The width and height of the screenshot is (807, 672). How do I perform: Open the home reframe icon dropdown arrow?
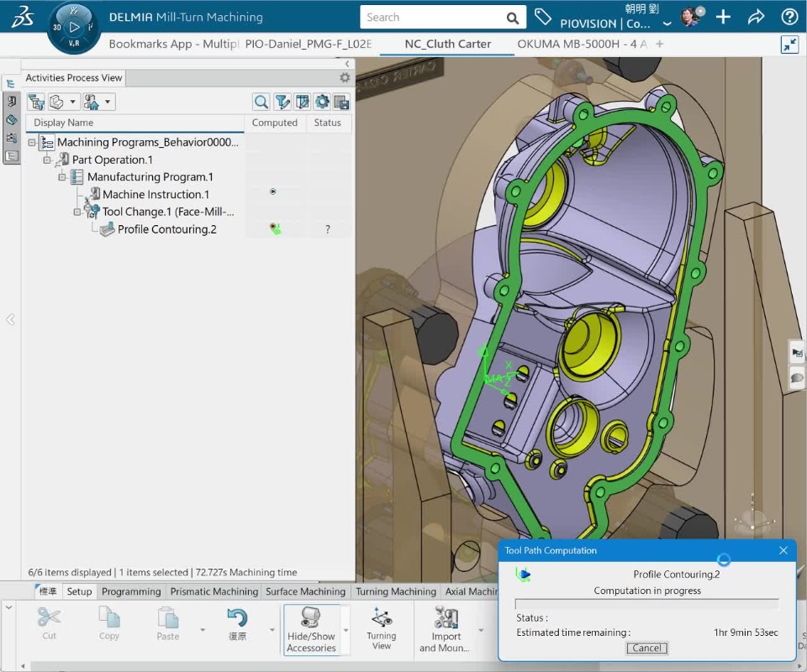107,102
